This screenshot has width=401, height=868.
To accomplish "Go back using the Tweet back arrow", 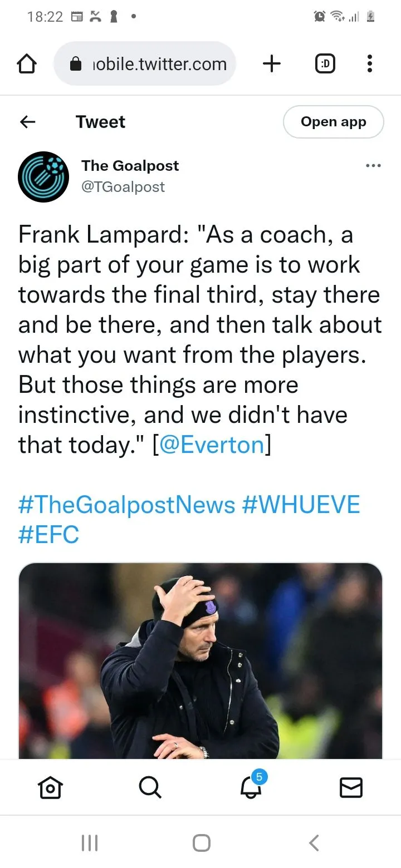I will (27, 122).
